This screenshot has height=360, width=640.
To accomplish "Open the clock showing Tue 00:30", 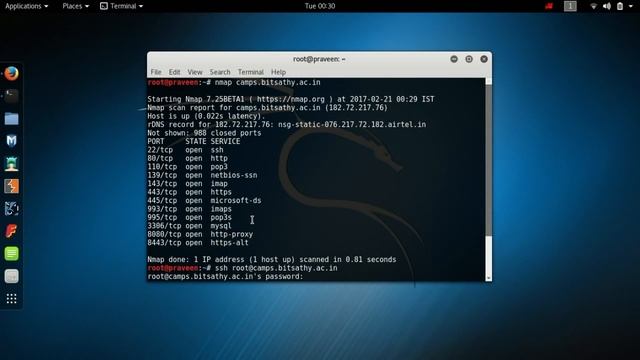I will [320, 6].
